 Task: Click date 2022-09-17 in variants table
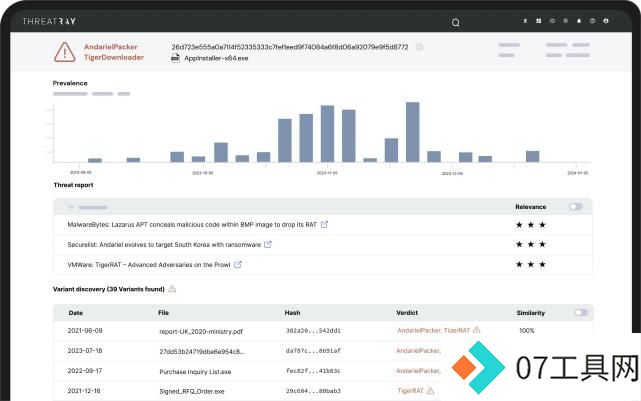coord(85,370)
